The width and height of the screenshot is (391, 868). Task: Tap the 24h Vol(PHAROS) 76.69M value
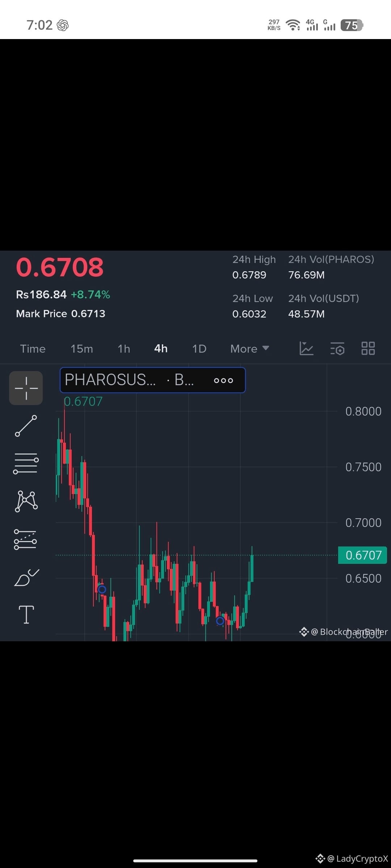click(306, 275)
